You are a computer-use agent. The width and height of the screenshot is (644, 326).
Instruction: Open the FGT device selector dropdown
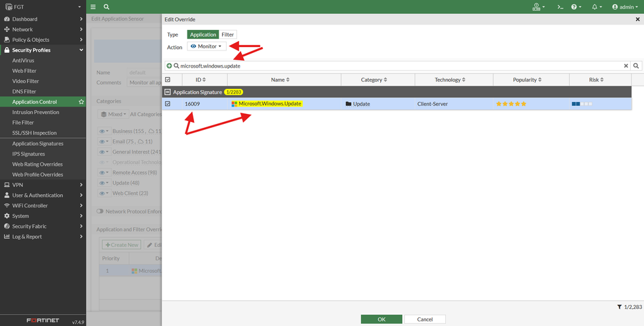(x=42, y=7)
